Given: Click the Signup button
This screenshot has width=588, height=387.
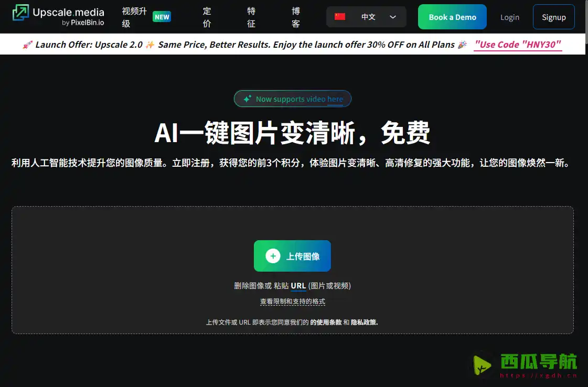Looking at the screenshot, I should (x=554, y=16).
